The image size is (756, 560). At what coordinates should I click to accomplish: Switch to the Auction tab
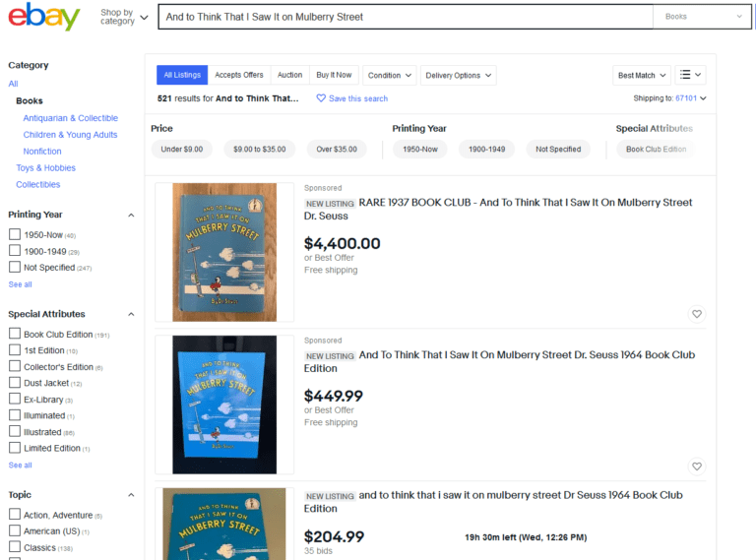(289, 75)
